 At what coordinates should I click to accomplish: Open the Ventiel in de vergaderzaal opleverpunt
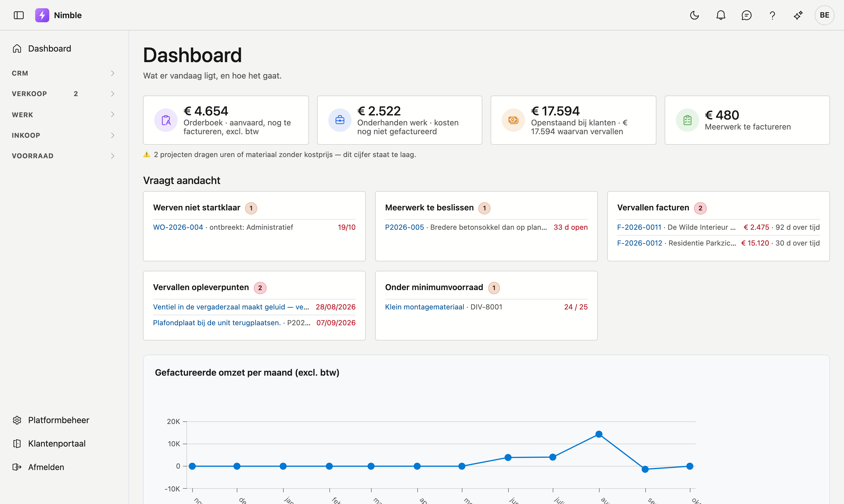pos(231,307)
